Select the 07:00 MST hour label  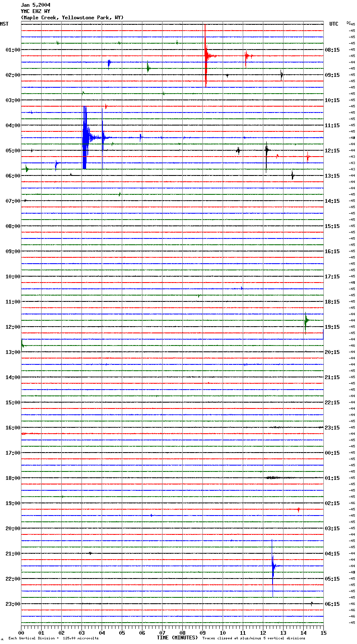[x=13, y=201]
